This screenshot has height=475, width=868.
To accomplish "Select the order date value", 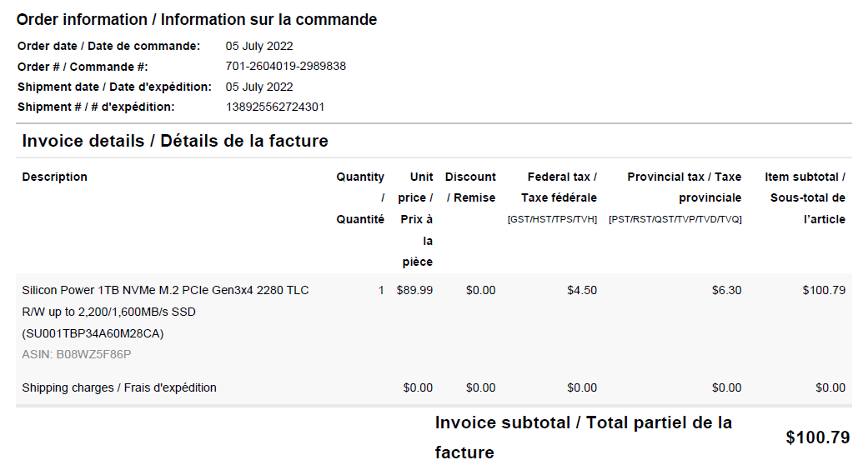I will pos(259,47).
